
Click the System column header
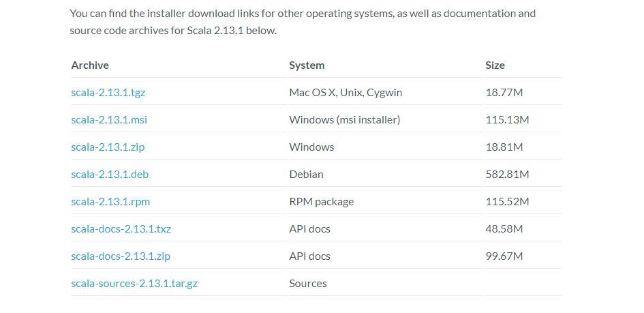coord(307,65)
